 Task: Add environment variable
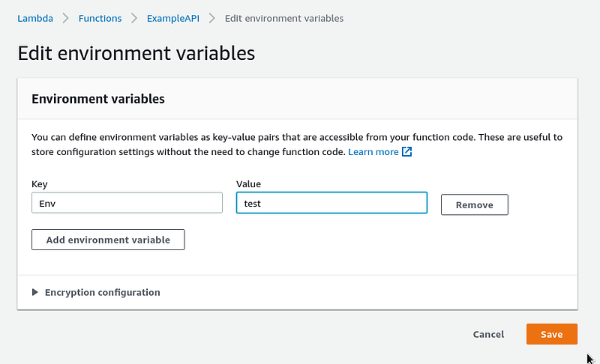click(x=108, y=240)
